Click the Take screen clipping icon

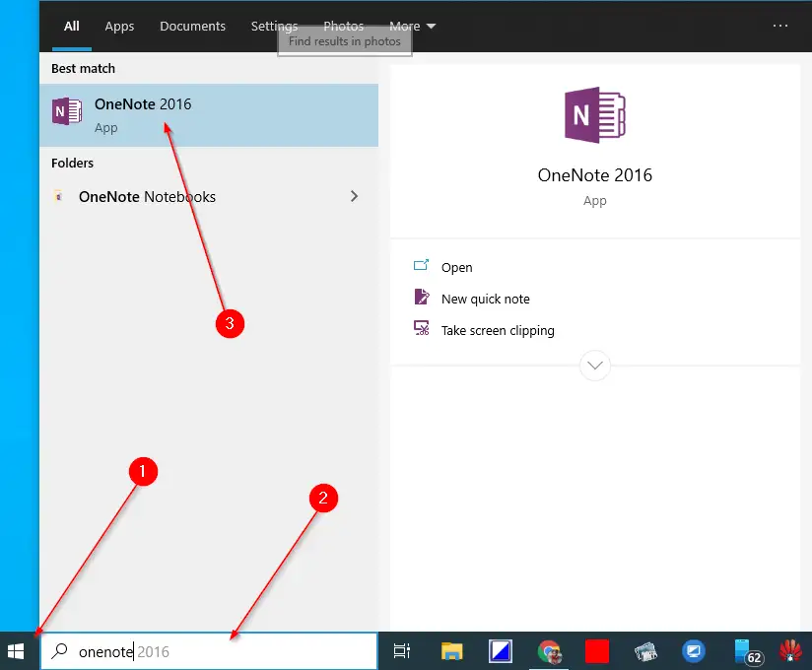point(422,328)
